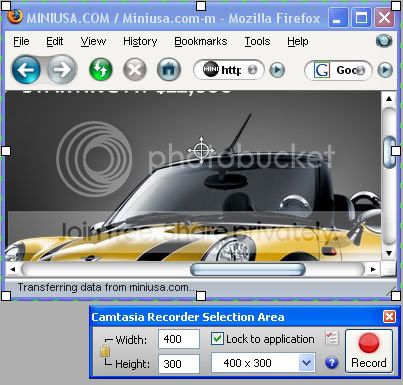Click the horizontal scrollbar thumb
403x385 pixels.
(x=248, y=269)
